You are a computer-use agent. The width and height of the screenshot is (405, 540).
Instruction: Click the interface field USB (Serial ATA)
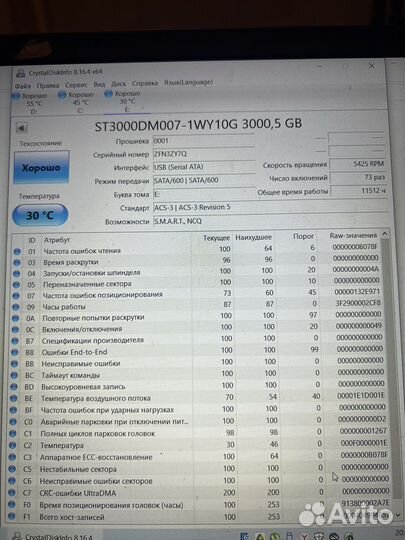[204, 167]
